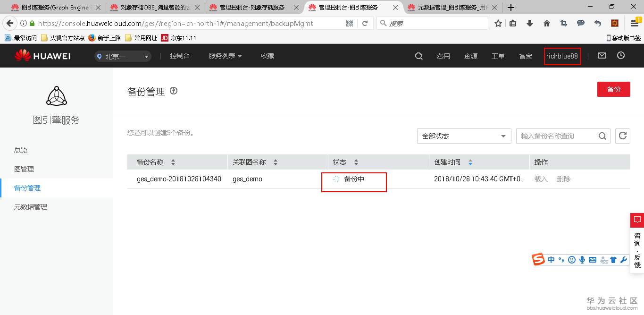The image size is (644, 315).
Task: Click the chat bubble toolbar icon
Action: click(x=581, y=23)
